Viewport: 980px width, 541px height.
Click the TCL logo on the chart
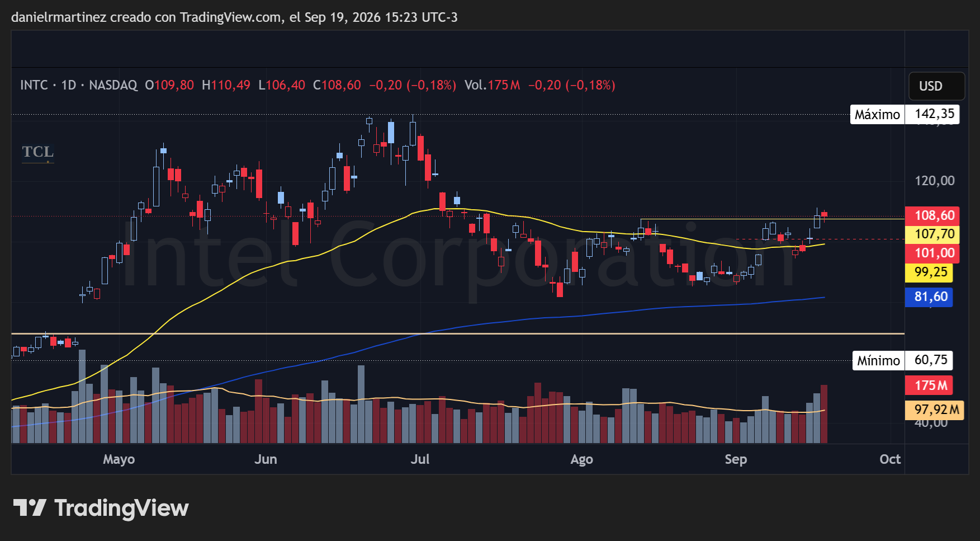tap(38, 152)
